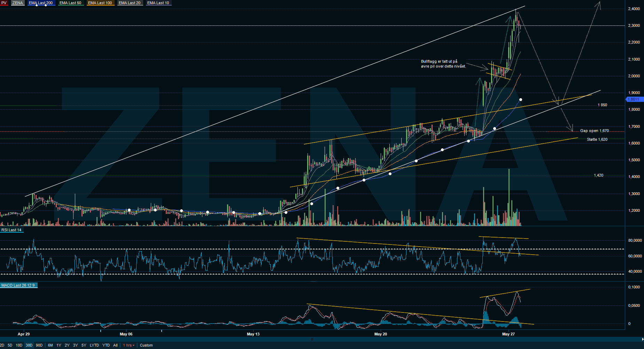The width and height of the screenshot is (644, 349).
Task: Click the RSI Last 14 panel label
Action: coord(11,230)
